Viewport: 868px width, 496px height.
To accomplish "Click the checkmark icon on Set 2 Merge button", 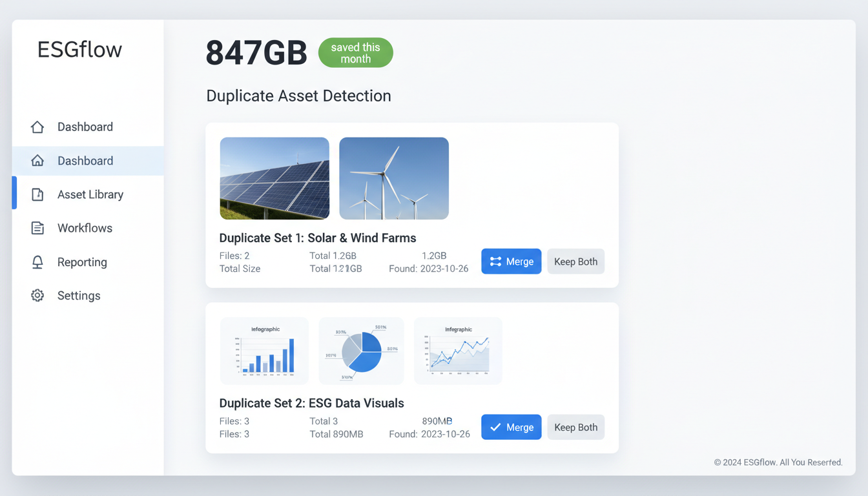I will pos(495,427).
